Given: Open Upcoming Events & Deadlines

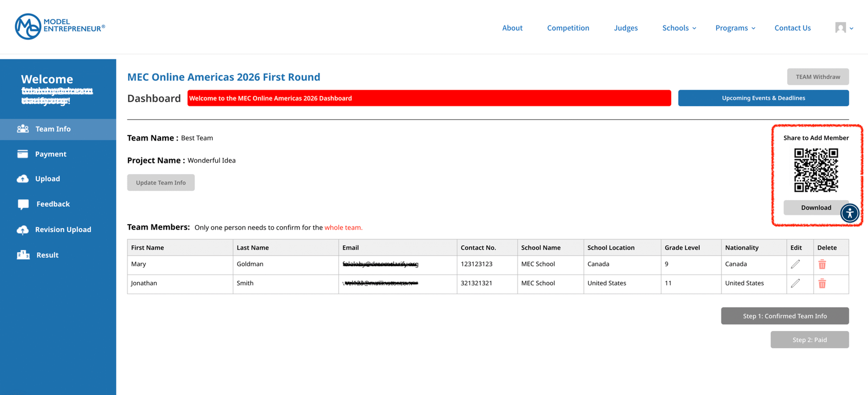Looking at the screenshot, I should [x=763, y=98].
